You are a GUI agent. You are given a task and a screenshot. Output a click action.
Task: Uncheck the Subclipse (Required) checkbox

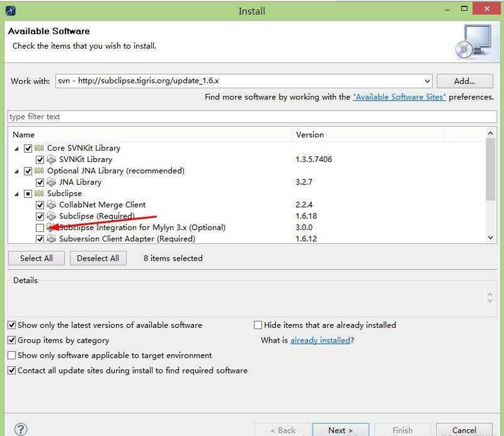pyautogui.click(x=40, y=217)
